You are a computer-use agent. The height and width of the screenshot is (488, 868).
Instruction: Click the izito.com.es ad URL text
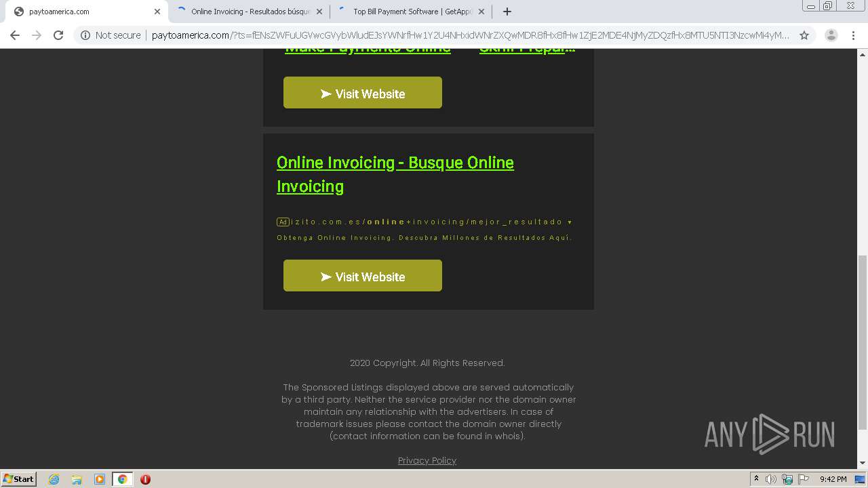click(x=427, y=222)
